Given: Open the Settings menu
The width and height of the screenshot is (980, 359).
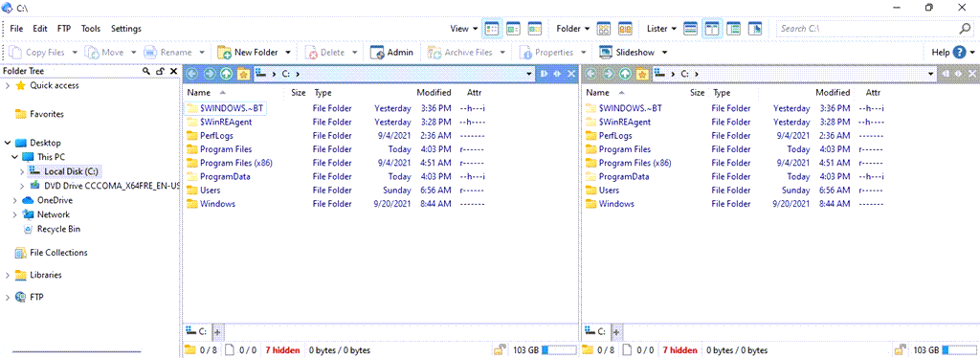Looking at the screenshot, I should pos(126,29).
